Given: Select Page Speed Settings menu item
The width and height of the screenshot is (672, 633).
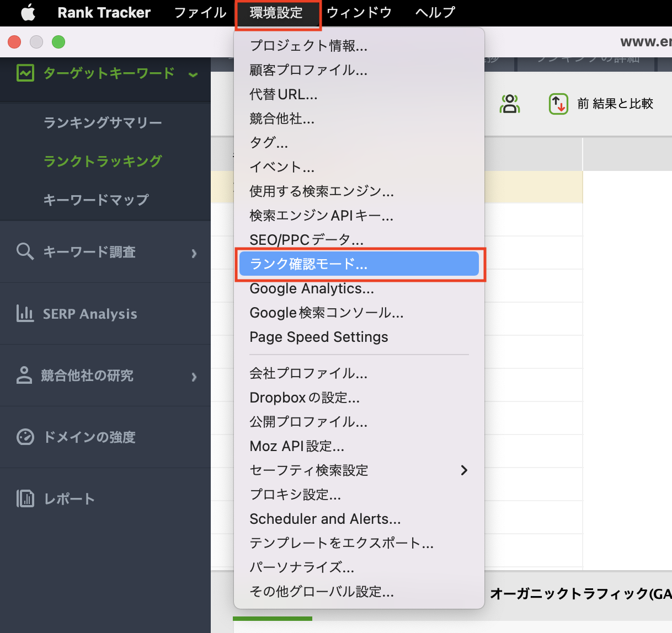Looking at the screenshot, I should (359, 337).
